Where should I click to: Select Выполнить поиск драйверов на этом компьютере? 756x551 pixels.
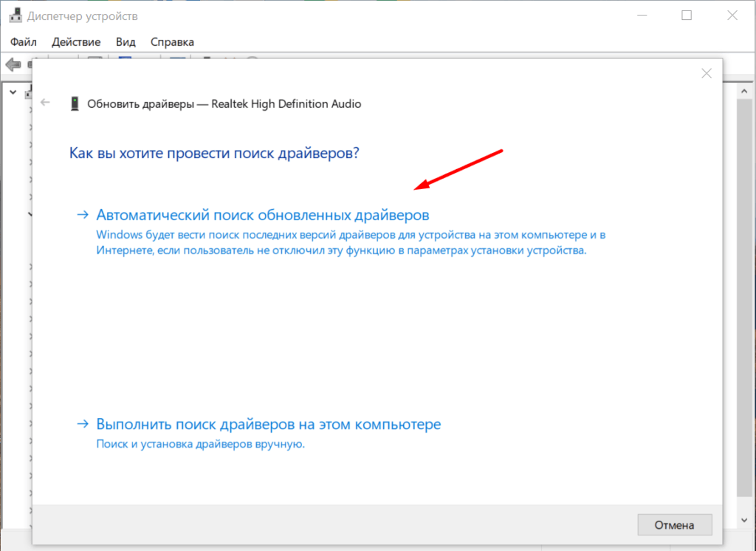click(269, 425)
